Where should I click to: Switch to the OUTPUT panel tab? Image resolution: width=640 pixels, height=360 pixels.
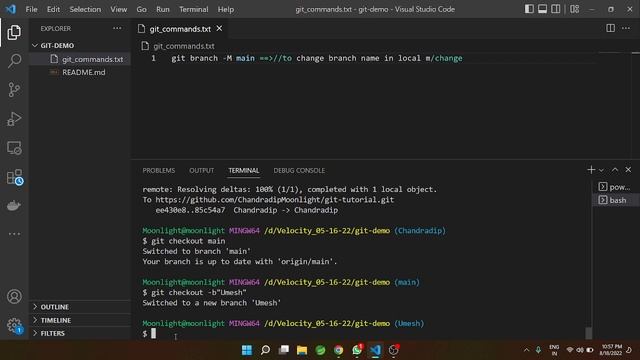tap(201, 170)
